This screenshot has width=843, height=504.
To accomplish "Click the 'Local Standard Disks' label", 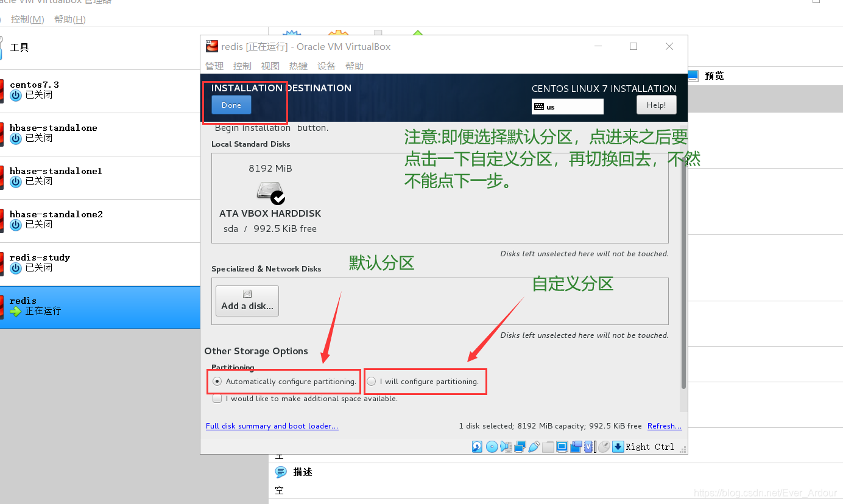I will pyautogui.click(x=251, y=144).
